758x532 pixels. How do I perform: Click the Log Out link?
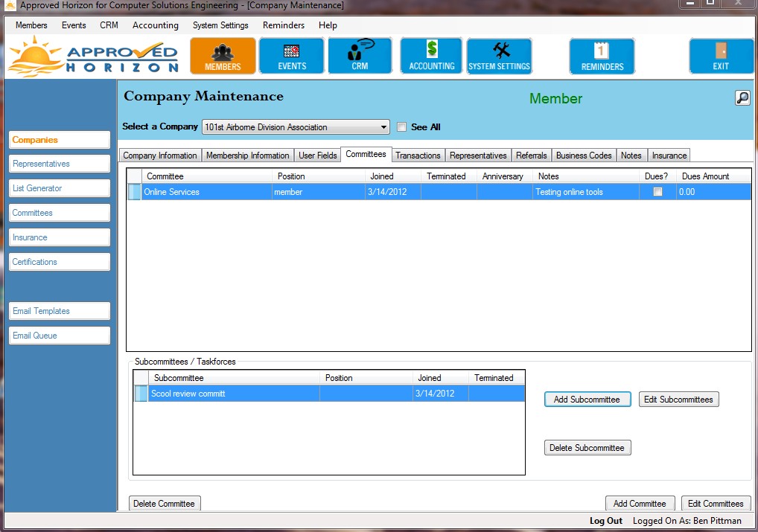(x=605, y=521)
